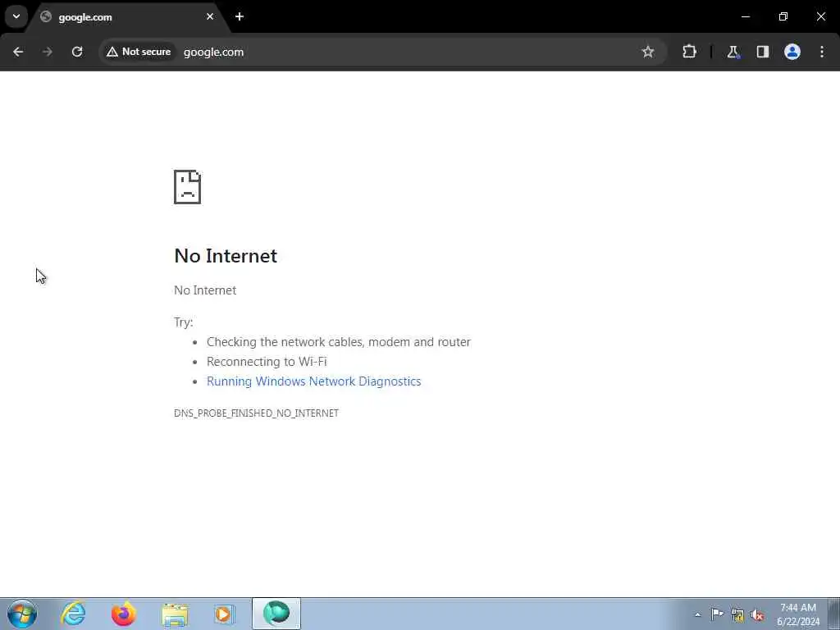Viewport: 840px width, 630px height.
Task: Click the muted volume tray icon
Action: [757, 615]
